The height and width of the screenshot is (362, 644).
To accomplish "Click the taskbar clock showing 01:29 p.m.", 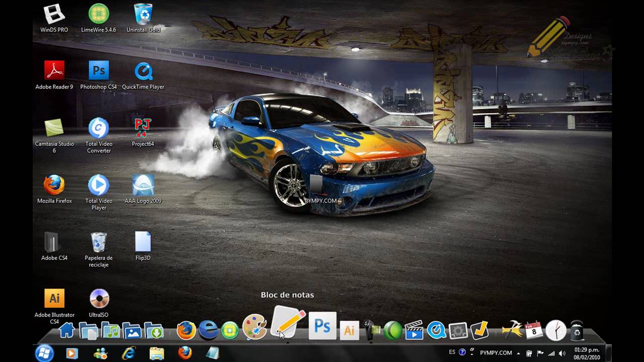I will click(587, 353).
